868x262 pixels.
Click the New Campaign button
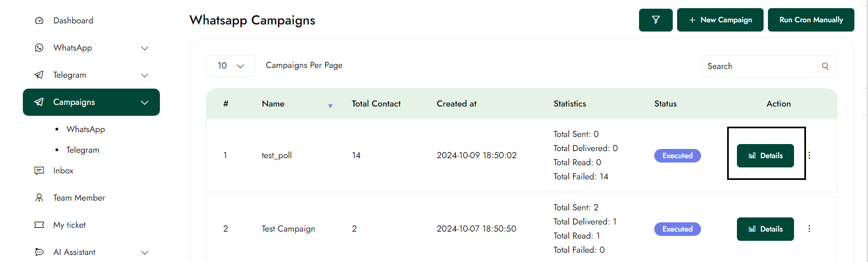[720, 20]
